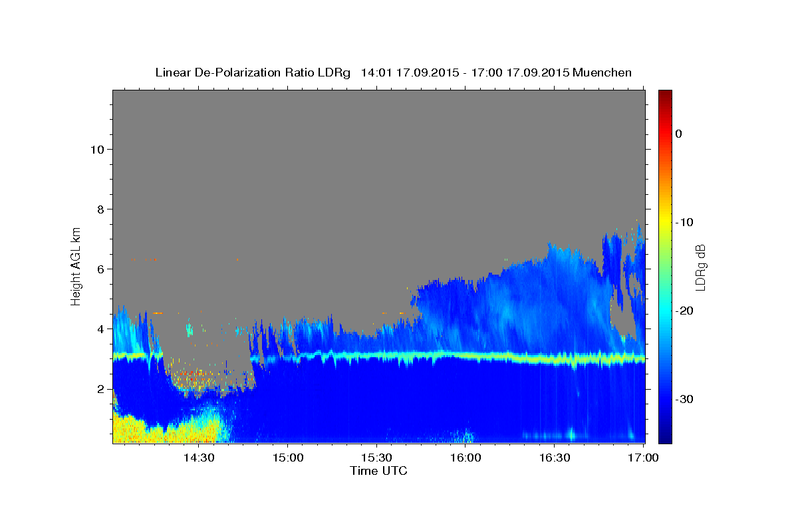Click the 17:00 time tick label
The width and height of the screenshot is (798, 532).
643,458
